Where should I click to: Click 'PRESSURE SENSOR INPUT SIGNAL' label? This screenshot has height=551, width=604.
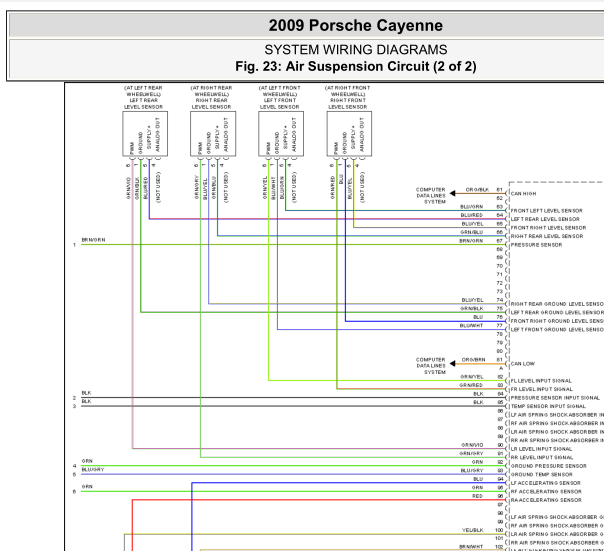pyautogui.click(x=555, y=398)
